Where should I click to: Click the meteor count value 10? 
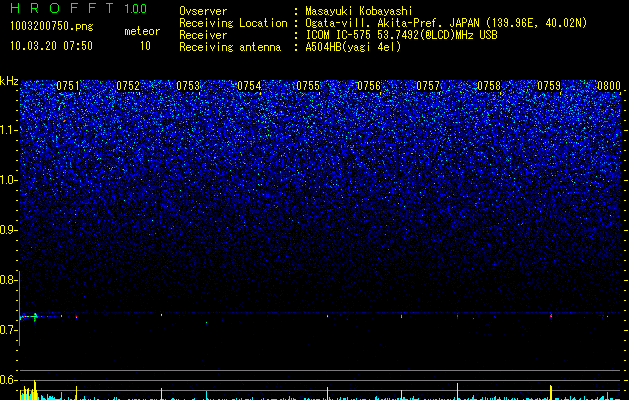pyautogui.click(x=145, y=46)
